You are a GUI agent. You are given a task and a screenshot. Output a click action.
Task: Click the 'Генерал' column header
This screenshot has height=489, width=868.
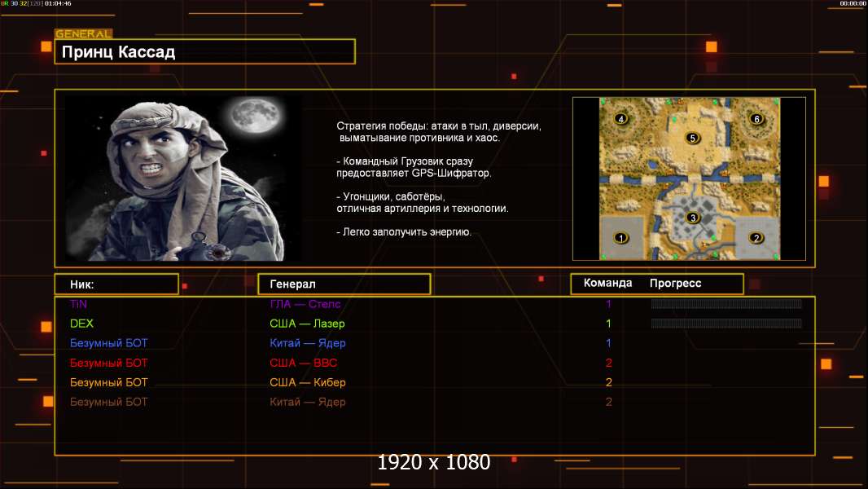click(344, 284)
